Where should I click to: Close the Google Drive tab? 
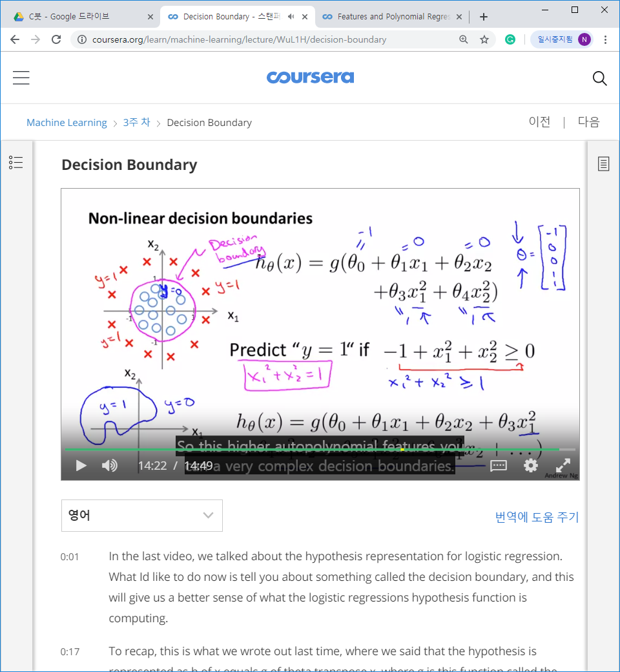pos(150,17)
